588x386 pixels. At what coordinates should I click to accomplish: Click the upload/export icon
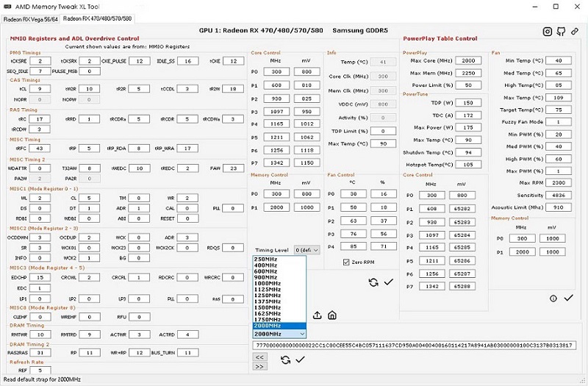(x=318, y=315)
